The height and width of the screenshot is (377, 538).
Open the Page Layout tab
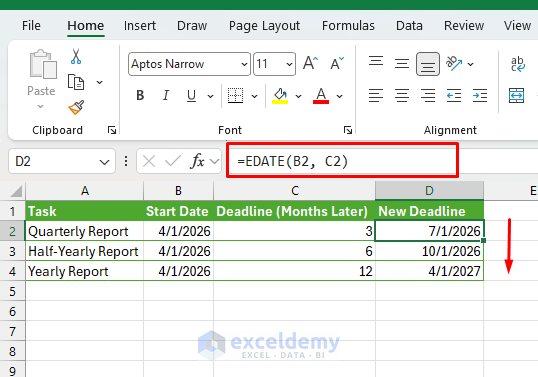point(264,26)
